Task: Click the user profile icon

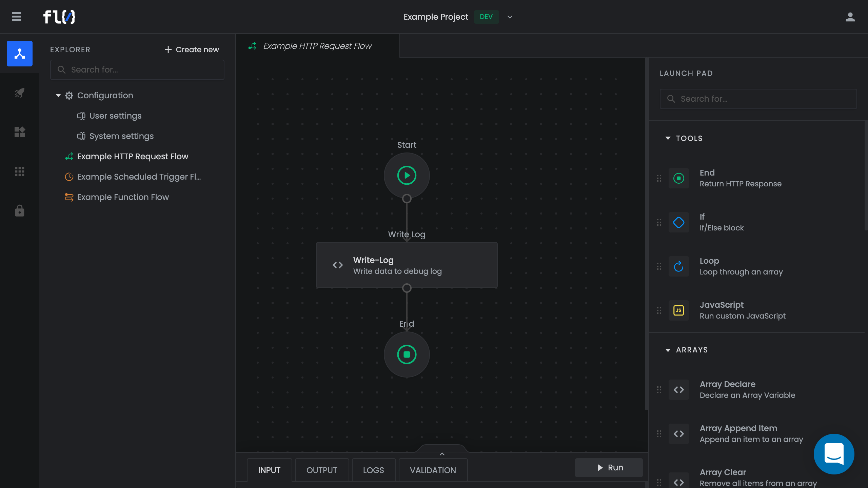Action: 850,17
